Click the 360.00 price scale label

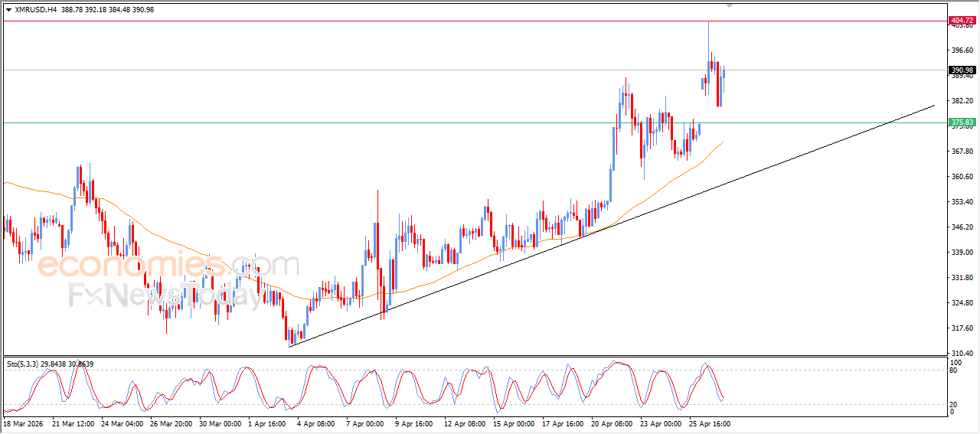962,176
